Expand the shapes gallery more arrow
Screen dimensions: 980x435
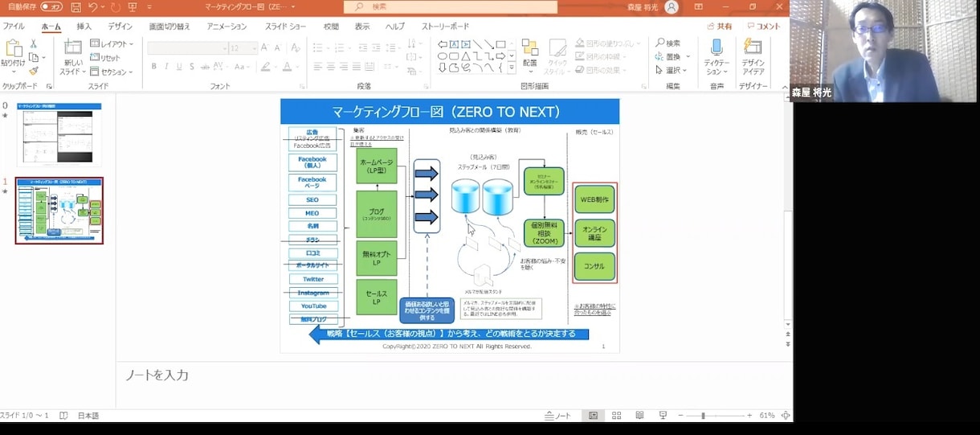tap(512, 68)
